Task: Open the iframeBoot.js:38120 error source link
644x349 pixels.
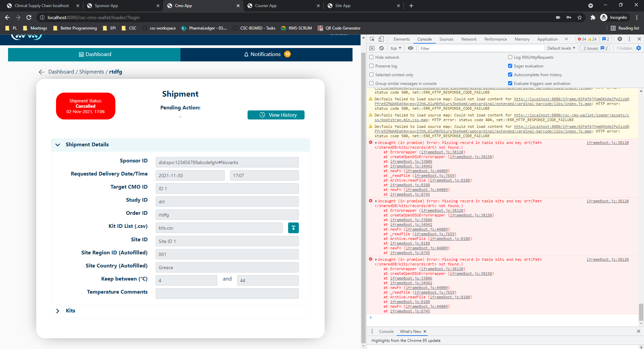Action: 608,142
